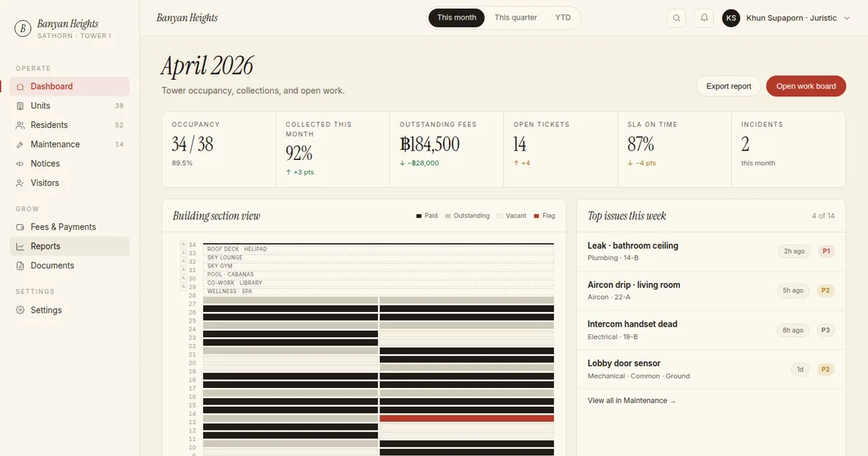This screenshot has height=456, width=868.
Task: Switch to YTD period
Action: point(563,18)
